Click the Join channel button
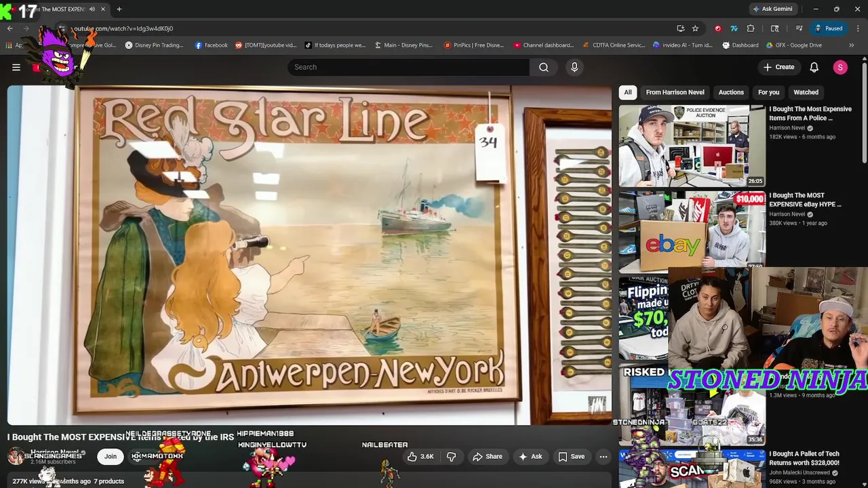 pos(111,456)
